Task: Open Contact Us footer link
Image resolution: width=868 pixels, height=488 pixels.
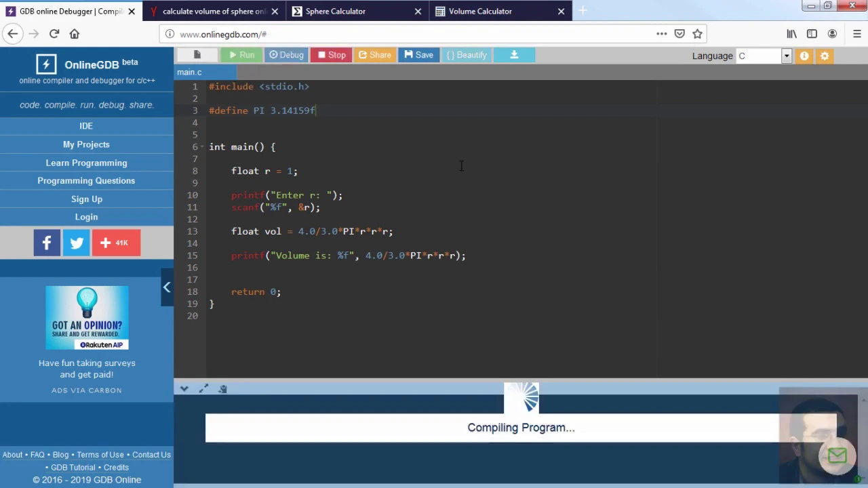Action: pyautogui.click(x=151, y=455)
